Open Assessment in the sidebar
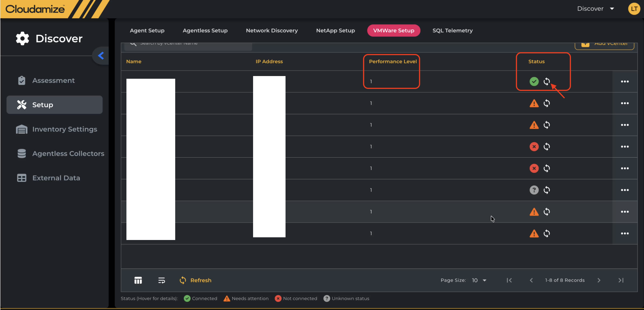The height and width of the screenshot is (310, 644). pos(55,81)
